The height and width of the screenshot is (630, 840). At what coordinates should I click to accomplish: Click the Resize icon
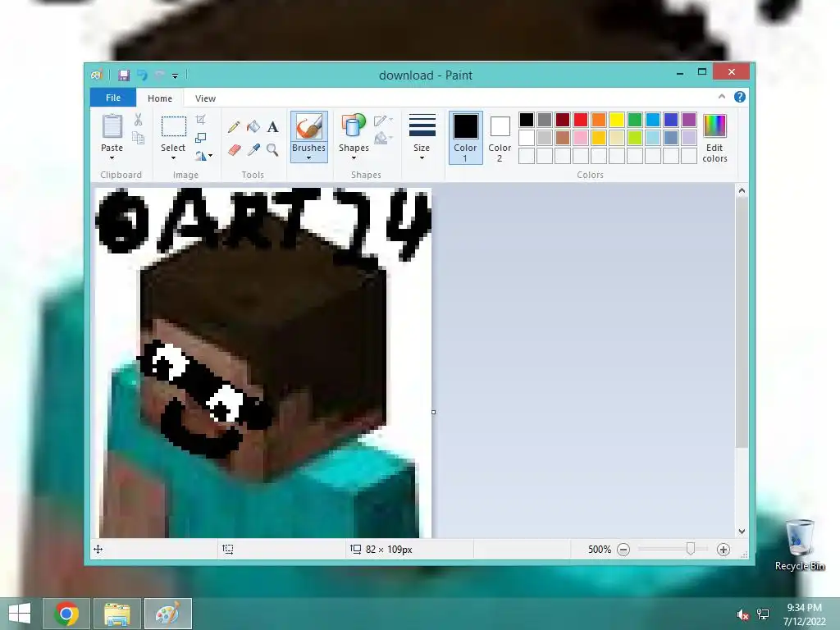pos(200,138)
